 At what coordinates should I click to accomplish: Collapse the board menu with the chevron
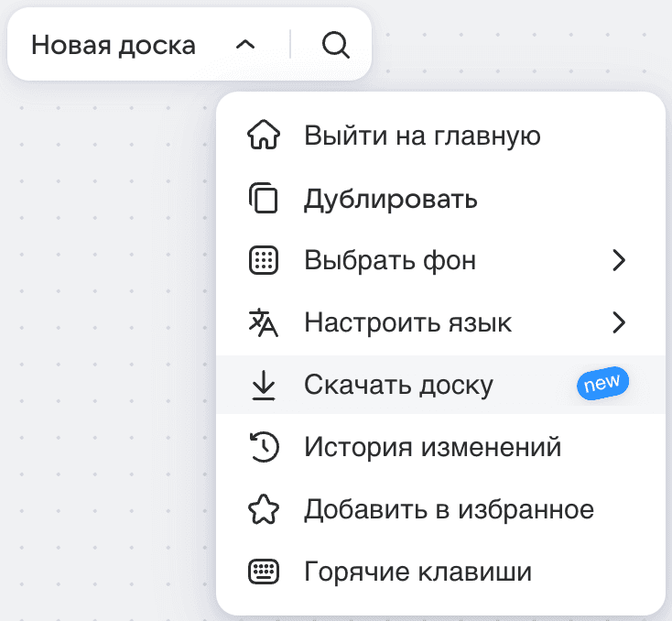[245, 45]
